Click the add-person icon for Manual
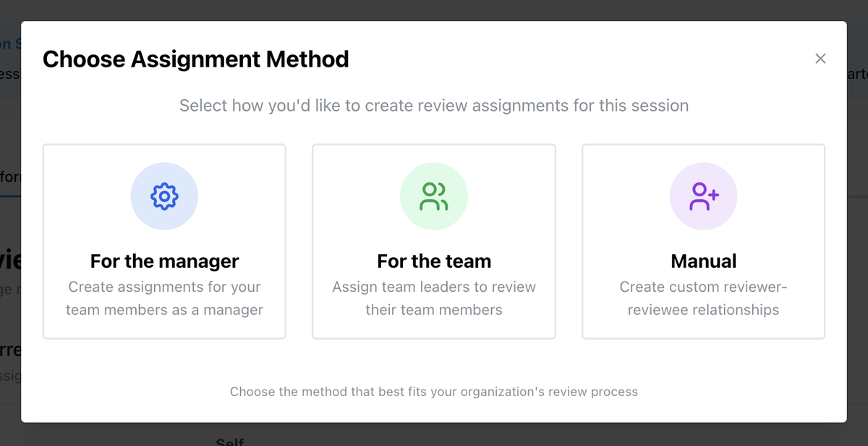The width and height of the screenshot is (868, 446). [x=704, y=196]
